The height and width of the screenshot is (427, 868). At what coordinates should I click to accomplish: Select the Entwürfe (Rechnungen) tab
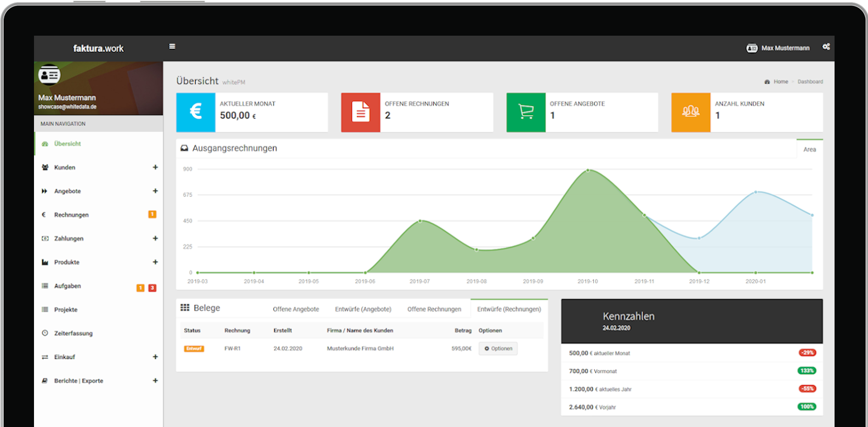pos(509,309)
